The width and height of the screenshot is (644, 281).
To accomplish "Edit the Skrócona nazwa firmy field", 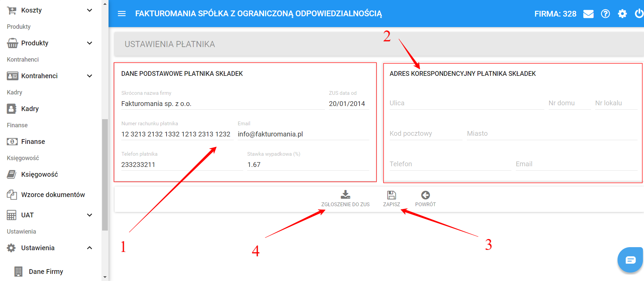I will coord(223,104).
